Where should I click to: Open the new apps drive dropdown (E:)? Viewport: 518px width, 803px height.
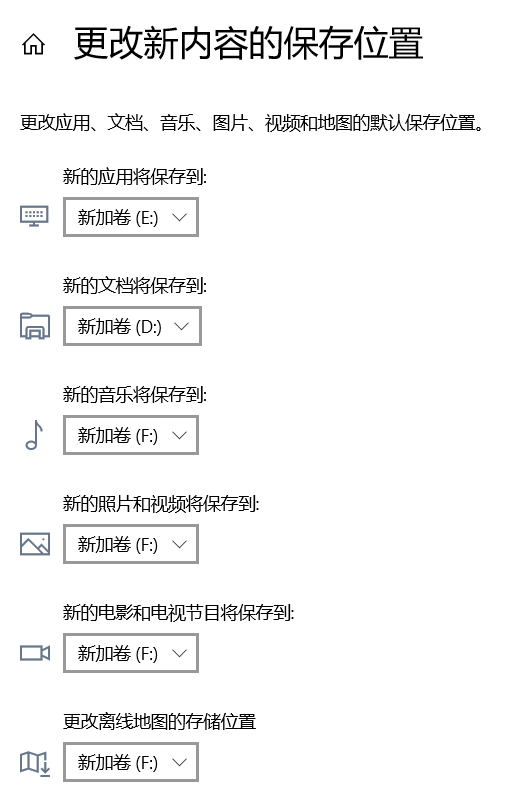tap(131, 217)
